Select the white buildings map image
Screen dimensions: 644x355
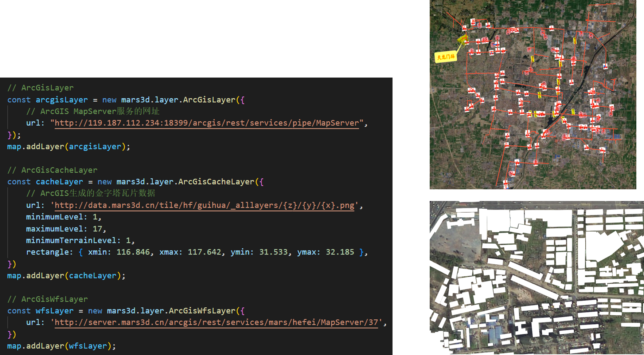click(x=536, y=277)
